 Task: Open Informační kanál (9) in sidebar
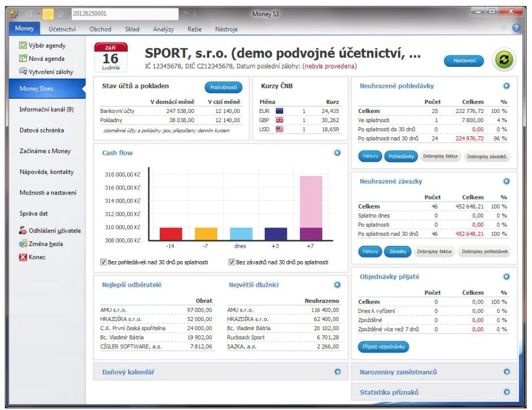(x=47, y=109)
